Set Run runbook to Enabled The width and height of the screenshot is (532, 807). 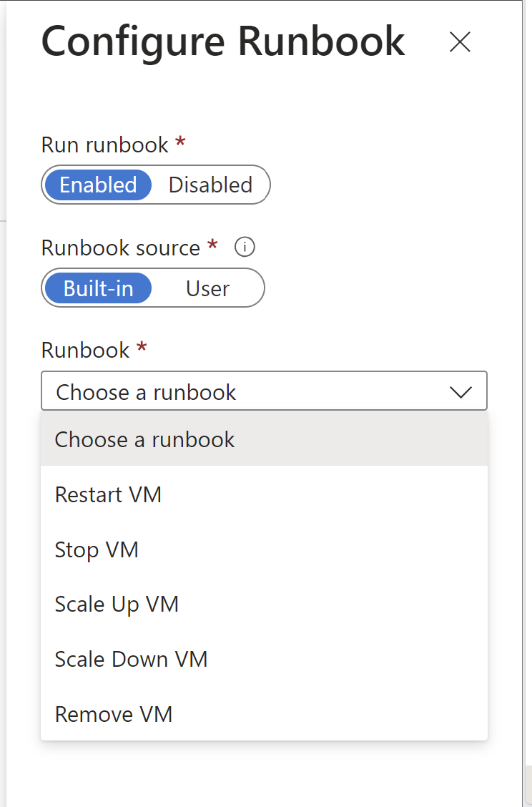point(98,185)
